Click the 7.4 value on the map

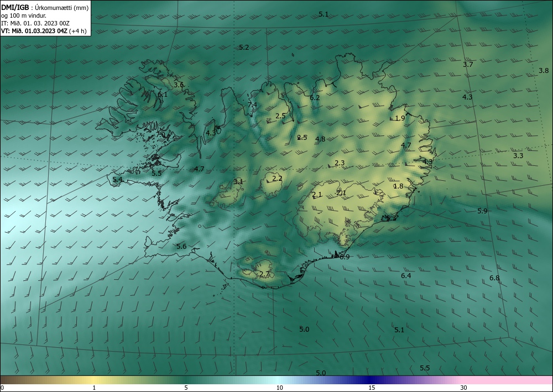click(x=253, y=104)
